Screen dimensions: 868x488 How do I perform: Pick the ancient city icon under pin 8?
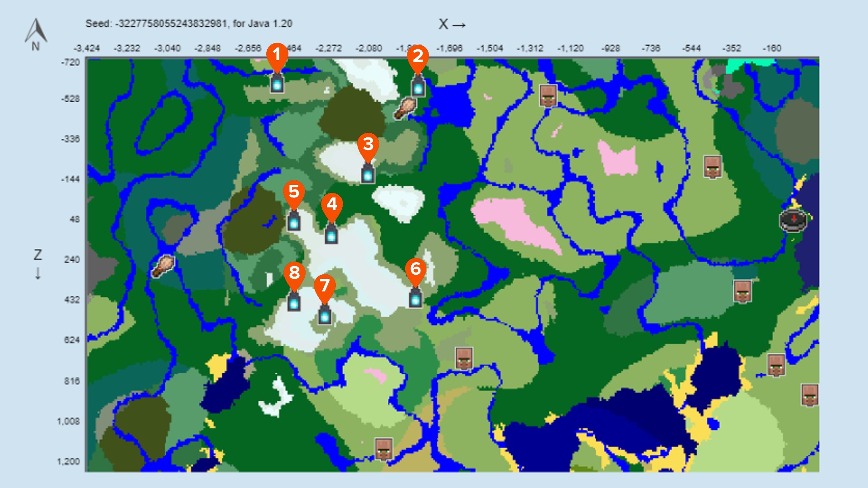pos(294,301)
